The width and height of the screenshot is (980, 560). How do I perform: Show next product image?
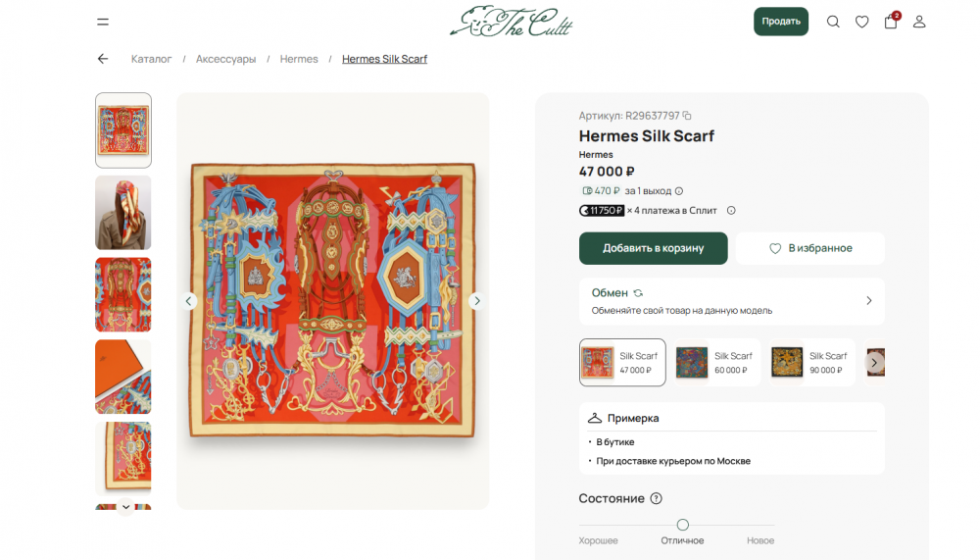(x=476, y=301)
